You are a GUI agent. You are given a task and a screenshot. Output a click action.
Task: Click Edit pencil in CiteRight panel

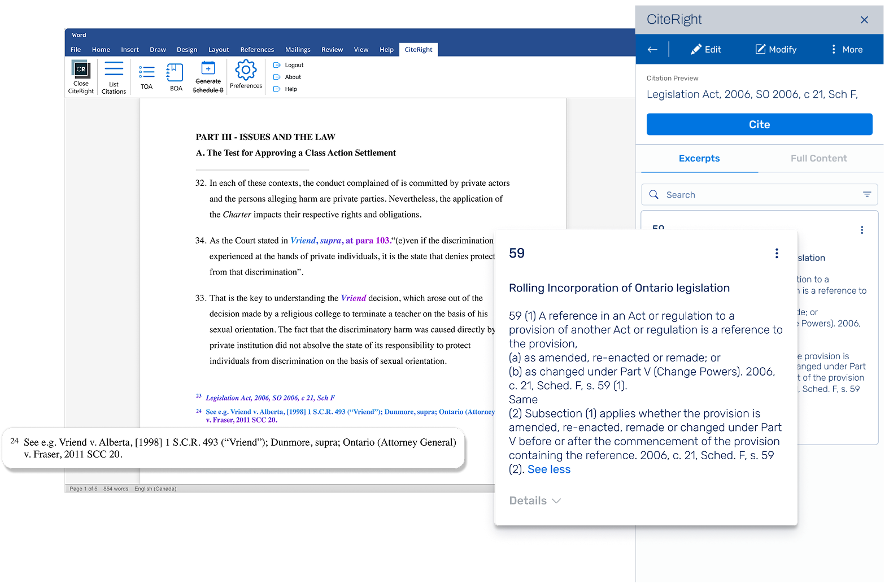pyautogui.click(x=705, y=49)
